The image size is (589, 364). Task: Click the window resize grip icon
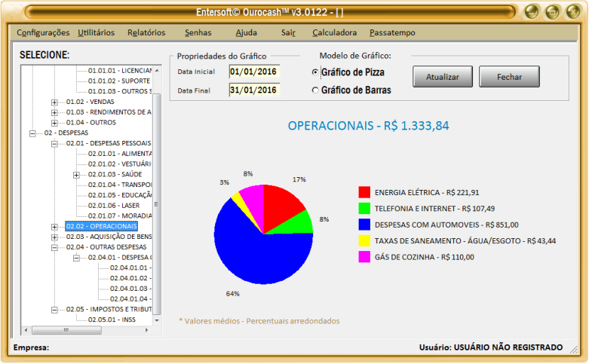click(x=574, y=350)
